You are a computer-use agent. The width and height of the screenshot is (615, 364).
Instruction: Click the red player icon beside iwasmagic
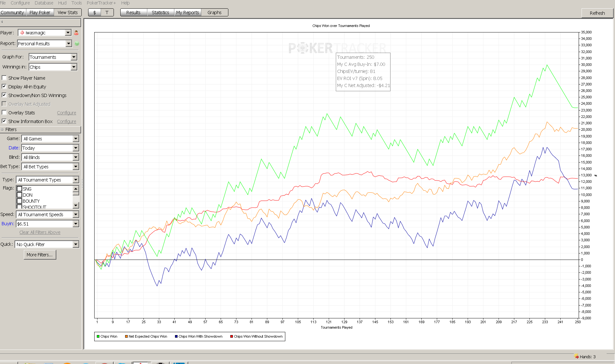point(76,33)
